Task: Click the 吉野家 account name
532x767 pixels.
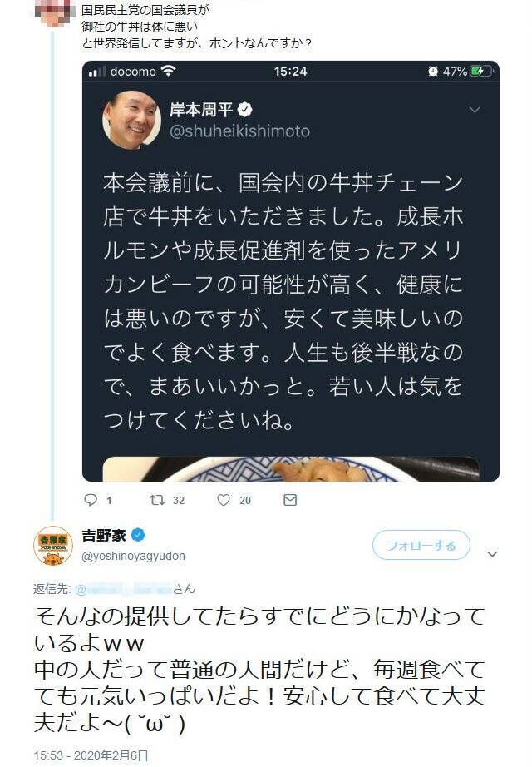Action: pos(105,533)
